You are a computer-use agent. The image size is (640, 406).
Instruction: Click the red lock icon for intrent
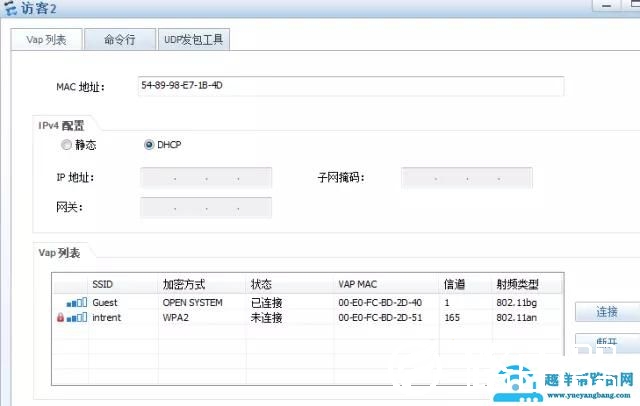[60, 317]
